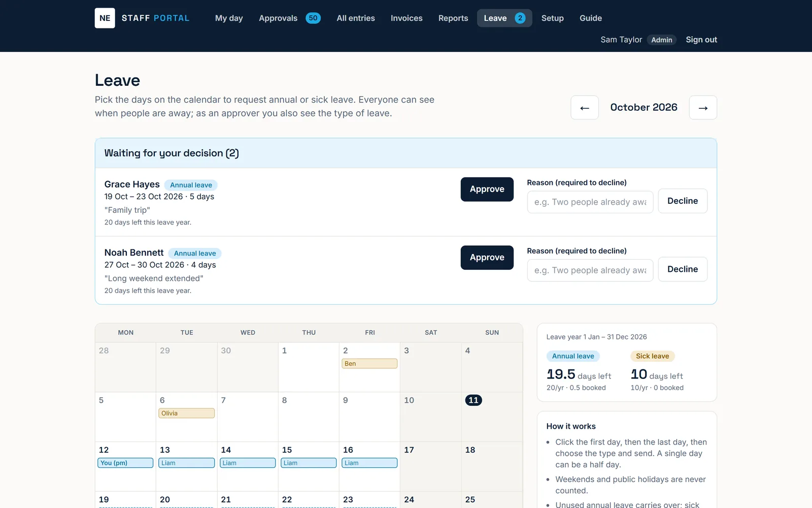Click the Annual leave balance badge in sidebar
812x508 pixels.
coord(573,356)
